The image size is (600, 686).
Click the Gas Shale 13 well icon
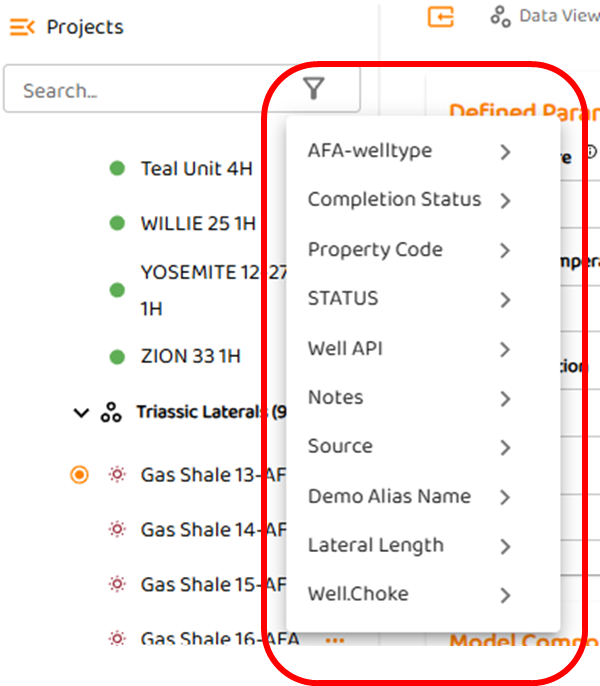click(117, 475)
